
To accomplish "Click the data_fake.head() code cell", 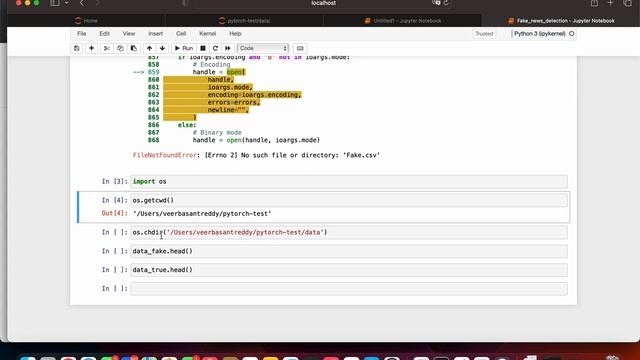I will click(349, 251).
